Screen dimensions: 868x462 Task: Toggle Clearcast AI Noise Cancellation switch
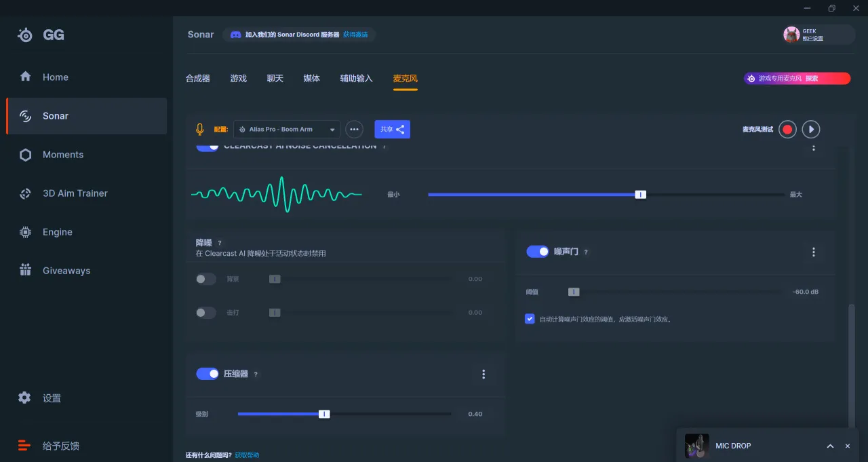pos(208,147)
